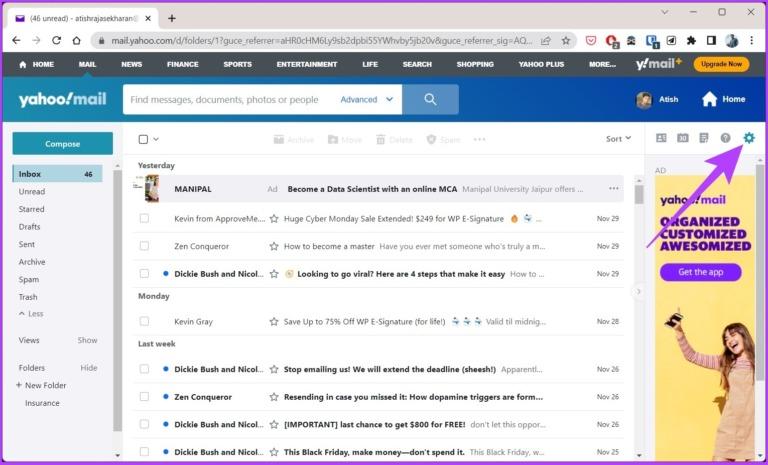Open the Contacts card icon
Image resolution: width=768 pixels, height=465 pixels.
661,138
